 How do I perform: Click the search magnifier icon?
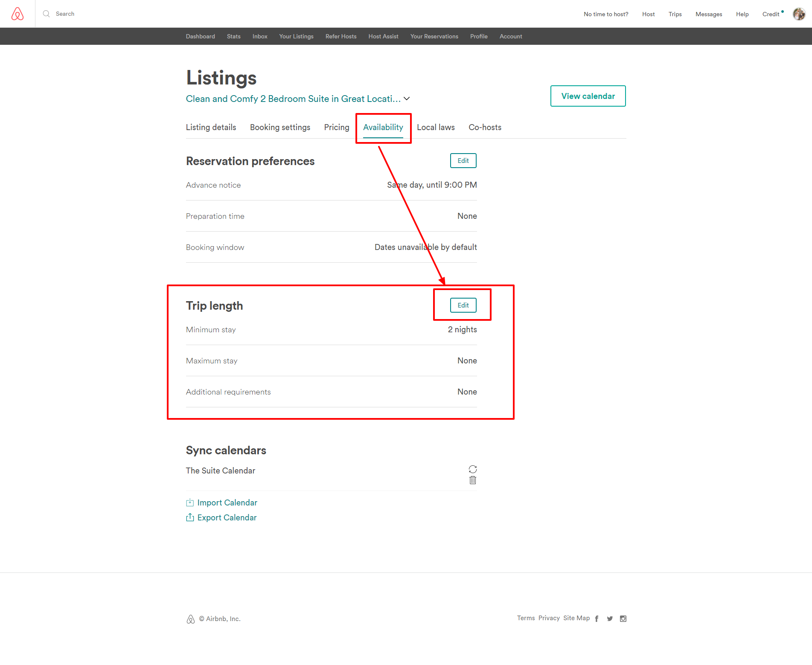(46, 14)
